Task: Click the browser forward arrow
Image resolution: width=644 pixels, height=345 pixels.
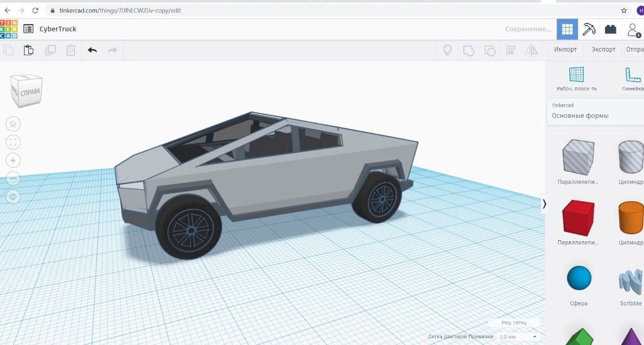Action: tap(21, 10)
